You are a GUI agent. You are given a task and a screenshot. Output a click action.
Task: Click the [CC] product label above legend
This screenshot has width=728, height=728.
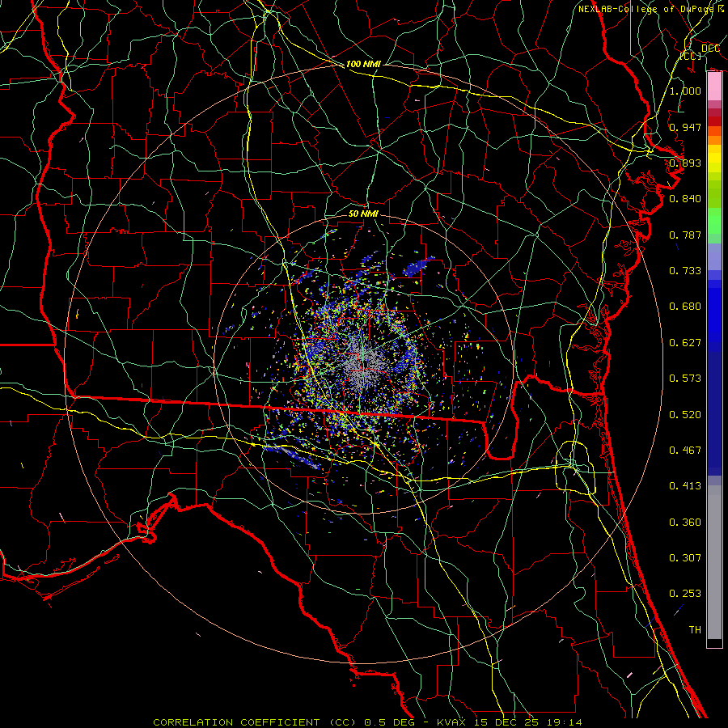click(x=691, y=57)
